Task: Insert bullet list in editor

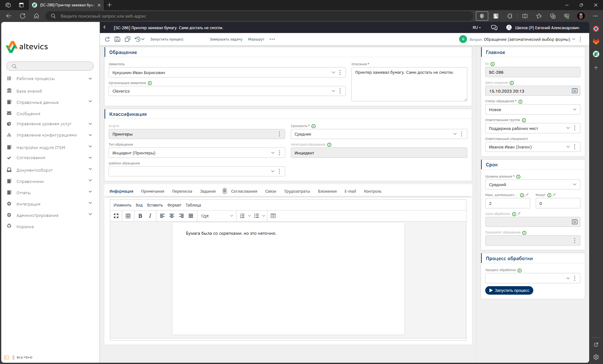Action: coord(257,216)
